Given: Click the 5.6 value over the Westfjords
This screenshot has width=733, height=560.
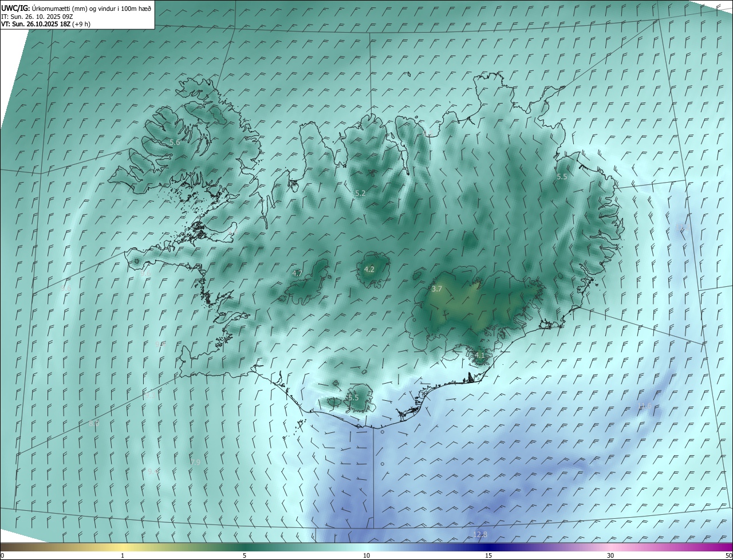Looking at the screenshot, I should (x=175, y=142).
